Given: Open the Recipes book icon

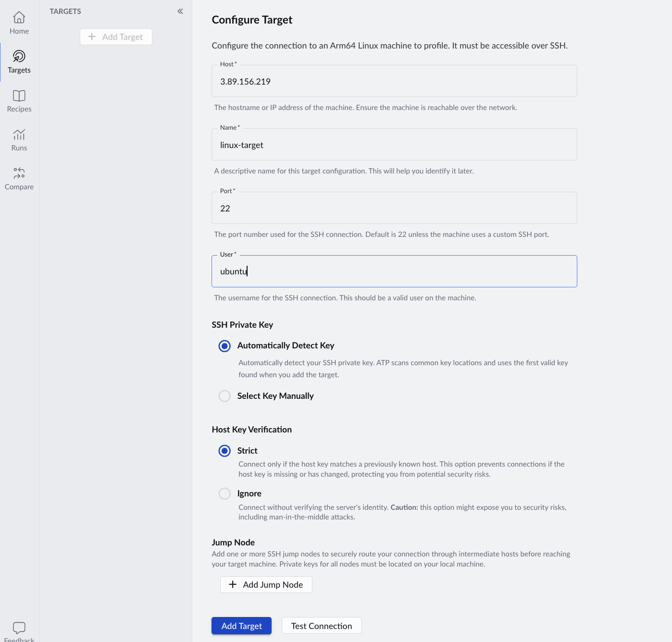Looking at the screenshot, I should point(19,96).
